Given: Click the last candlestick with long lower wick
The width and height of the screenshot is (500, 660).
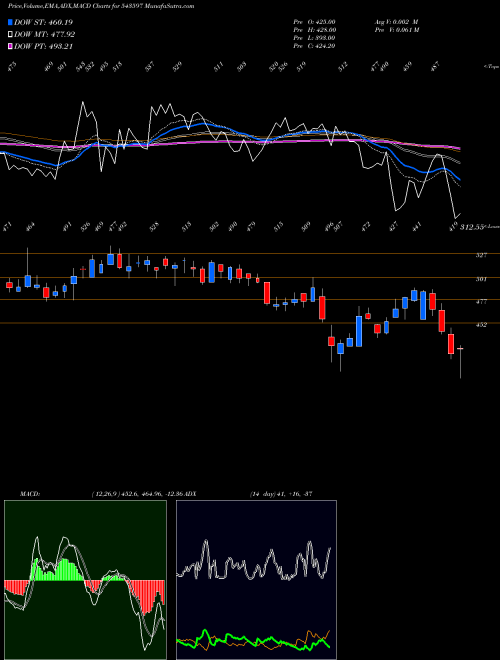Looking at the screenshot, I should click(x=460, y=361).
